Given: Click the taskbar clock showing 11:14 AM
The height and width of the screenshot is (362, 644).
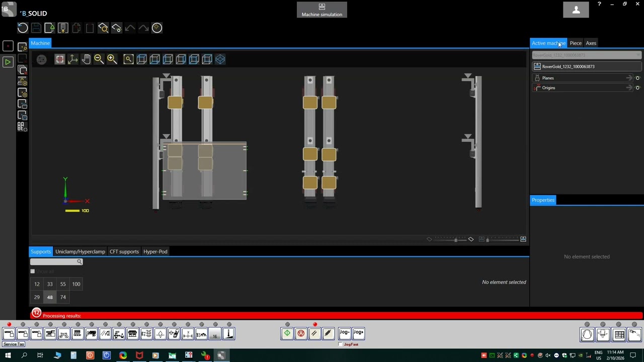Looking at the screenshot, I should [615, 355].
